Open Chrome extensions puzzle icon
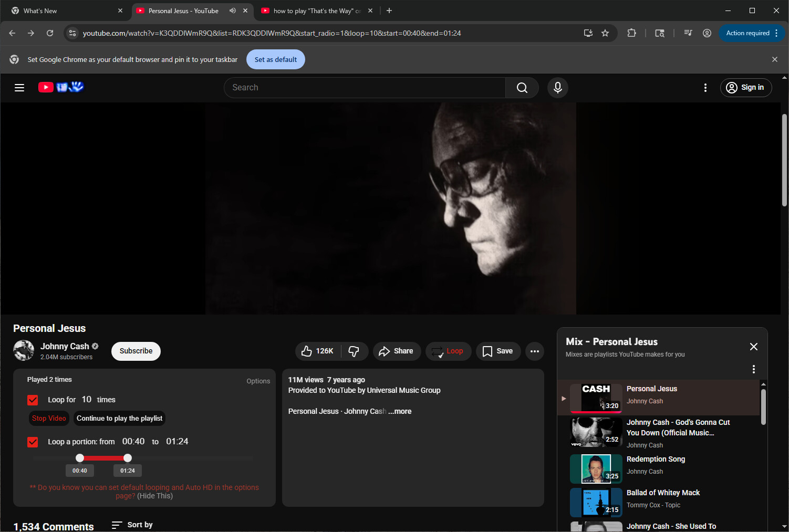 (631, 33)
